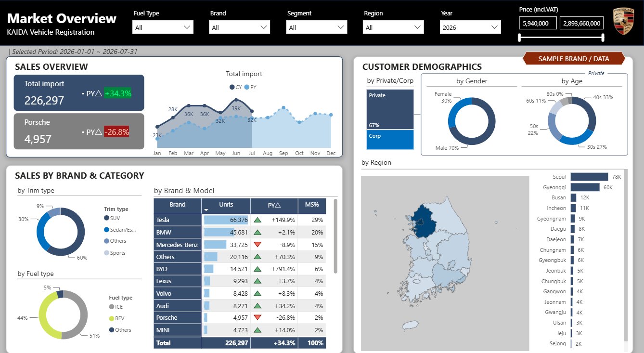Click the Tesla brand cell in the table

(177, 220)
